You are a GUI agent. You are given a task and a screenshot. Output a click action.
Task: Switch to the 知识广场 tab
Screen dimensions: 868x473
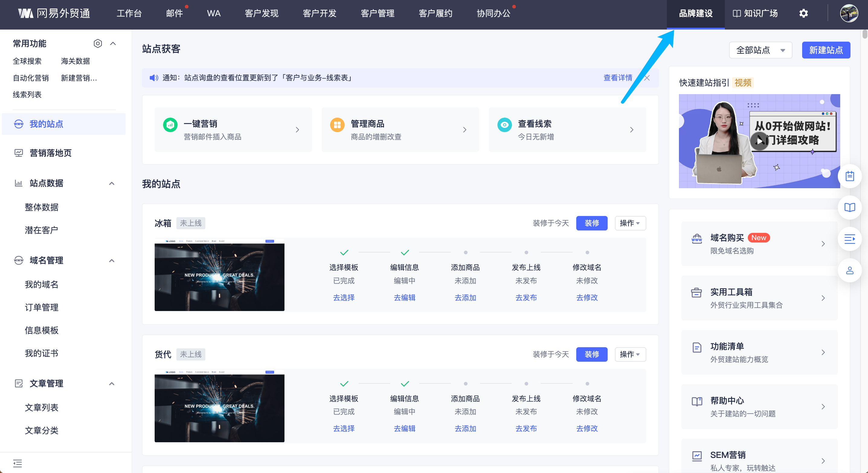coord(755,14)
